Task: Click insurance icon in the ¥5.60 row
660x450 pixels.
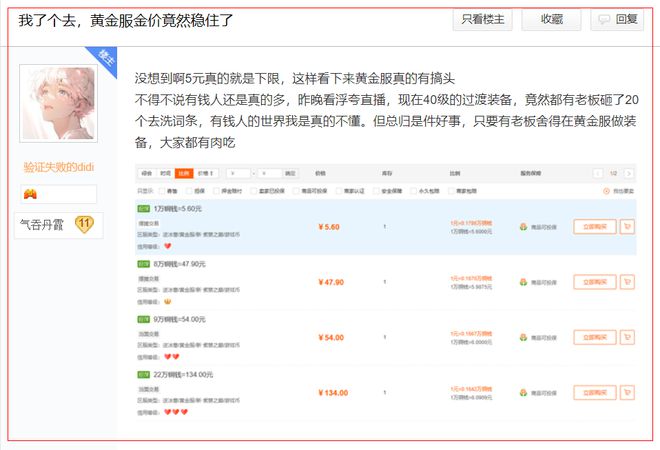Action: pyautogui.click(x=523, y=227)
